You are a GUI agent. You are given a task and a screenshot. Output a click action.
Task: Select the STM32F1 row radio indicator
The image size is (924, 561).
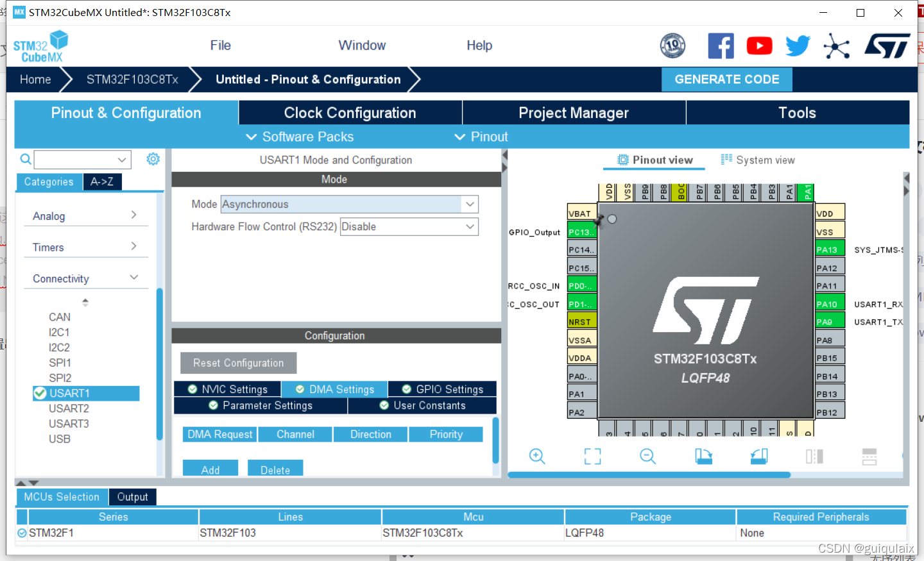tap(22, 533)
